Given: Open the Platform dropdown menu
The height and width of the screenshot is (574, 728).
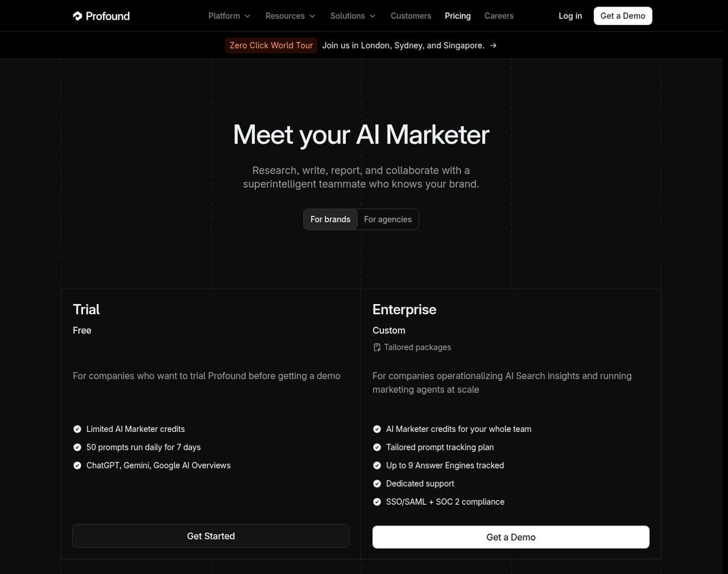Looking at the screenshot, I should (229, 16).
